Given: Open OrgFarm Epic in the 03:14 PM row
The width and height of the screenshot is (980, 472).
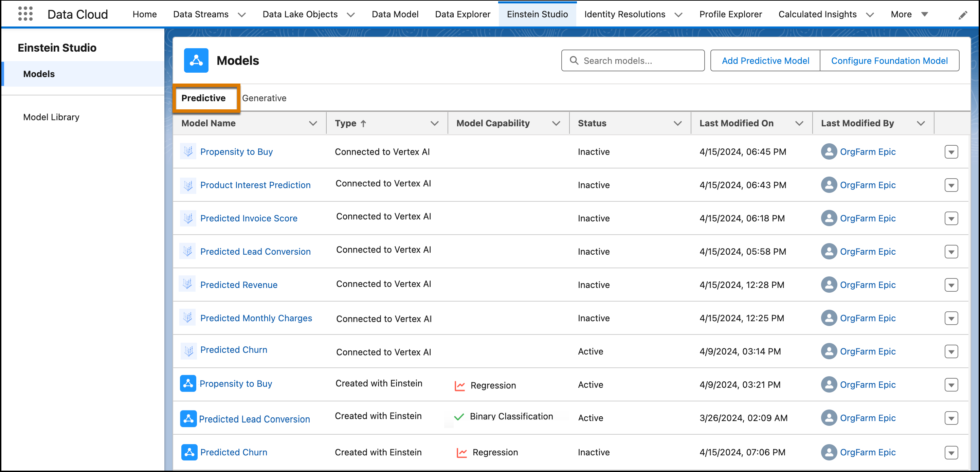Looking at the screenshot, I should (867, 351).
